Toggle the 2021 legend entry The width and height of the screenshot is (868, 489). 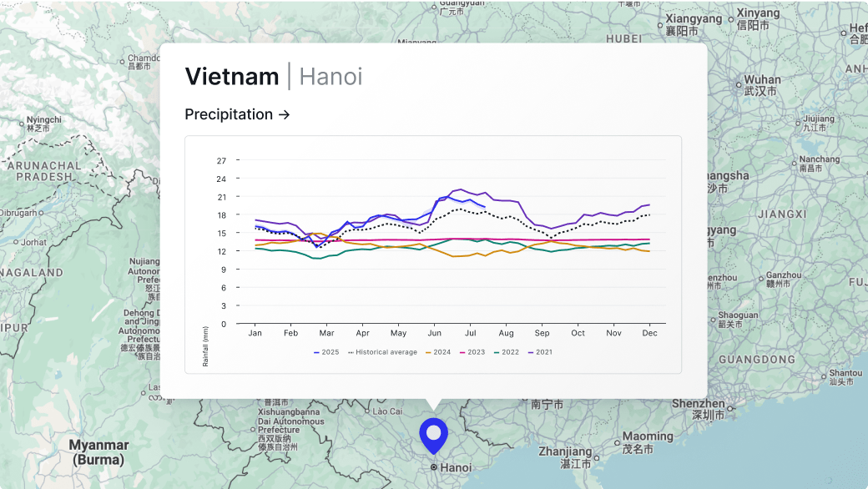point(540,352)
